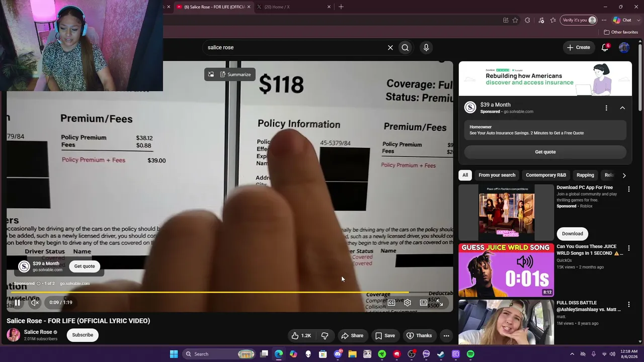
Task: Click Get quote in the sidebar ad
Action: click(x=545, y=152)
